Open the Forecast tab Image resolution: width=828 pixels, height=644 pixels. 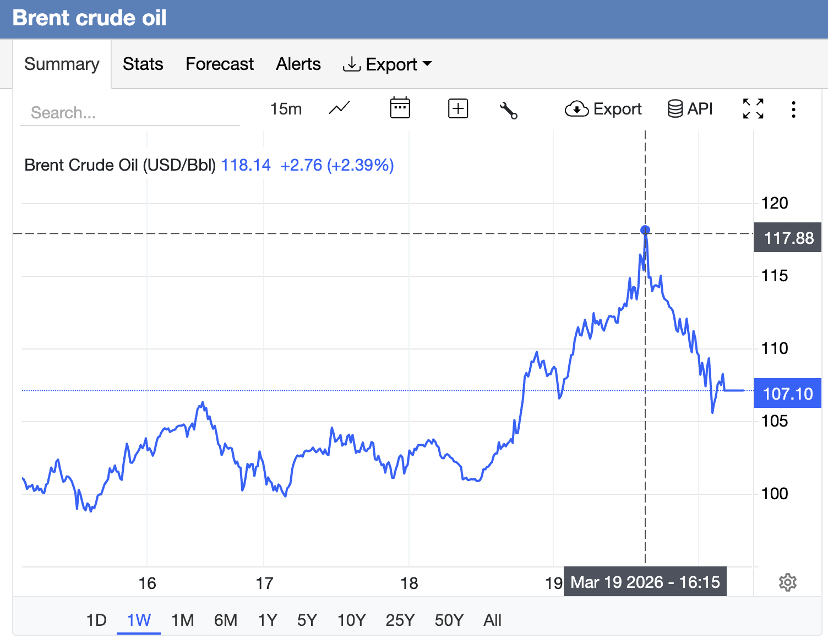click(219, 64)
